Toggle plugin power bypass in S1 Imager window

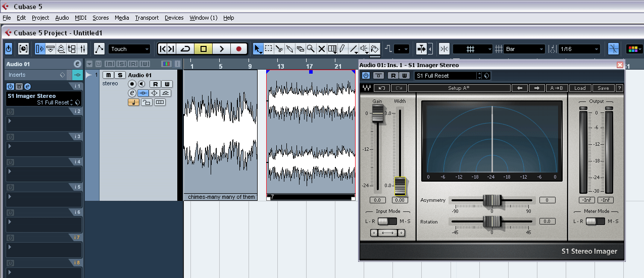[366, 76]
